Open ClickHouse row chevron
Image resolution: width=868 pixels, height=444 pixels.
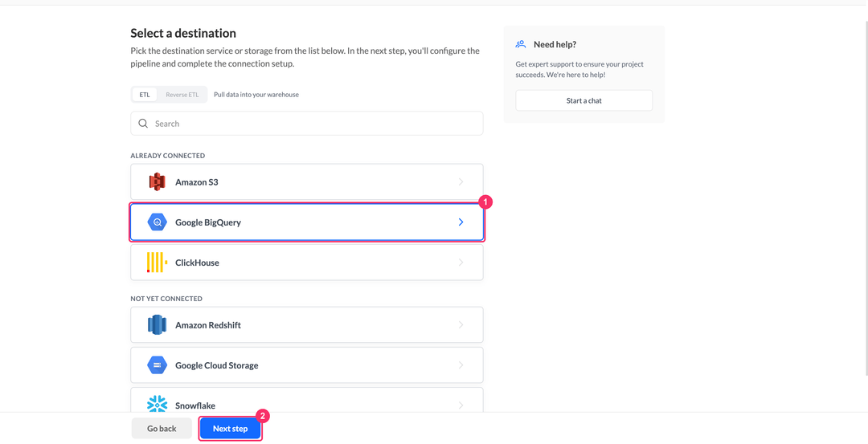[x=461, y=263]
